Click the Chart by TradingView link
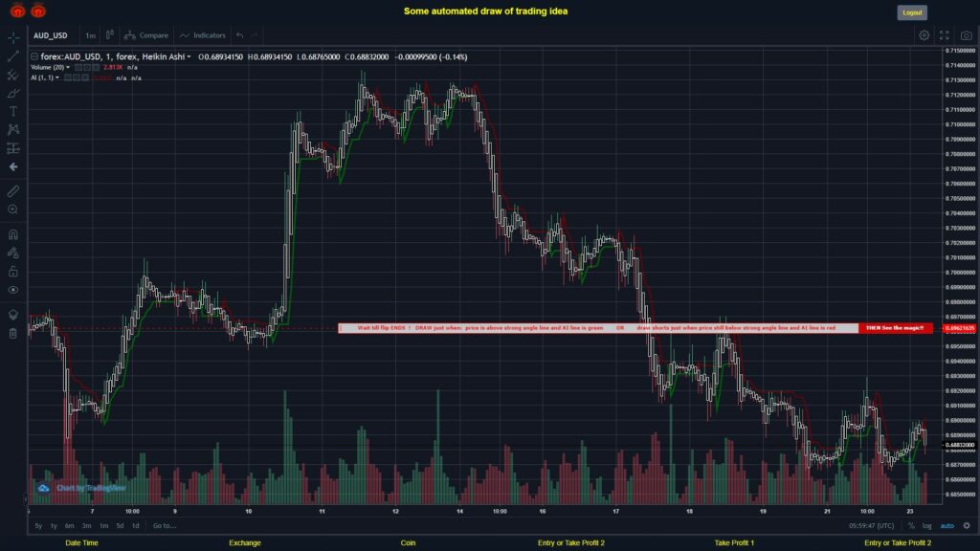 [x=82, y=488]
